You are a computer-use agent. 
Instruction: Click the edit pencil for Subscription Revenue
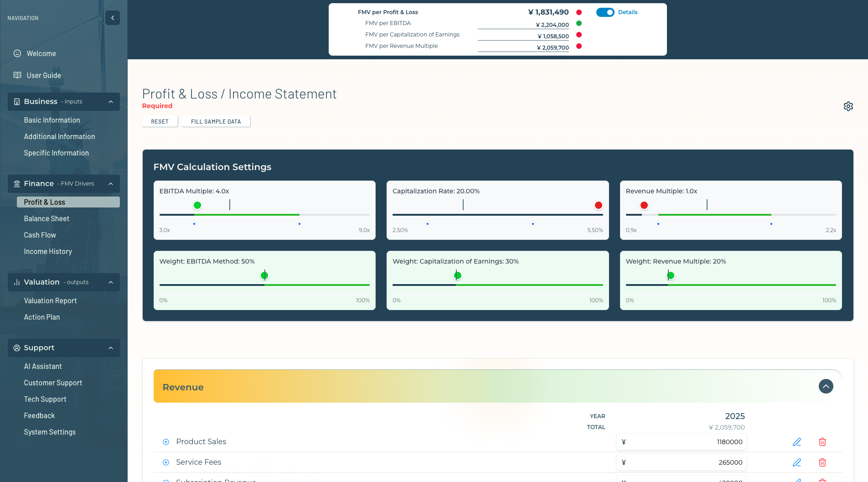tap(797, 480)
